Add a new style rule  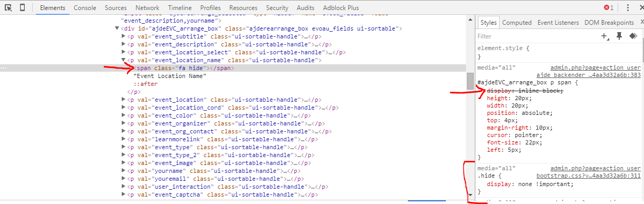point(605,36)
